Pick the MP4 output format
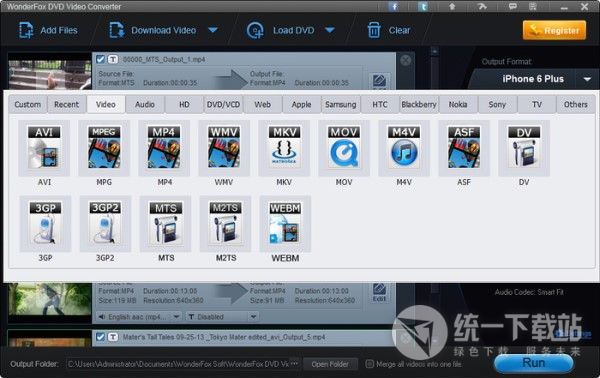600x378 pixels. [164, 148]
